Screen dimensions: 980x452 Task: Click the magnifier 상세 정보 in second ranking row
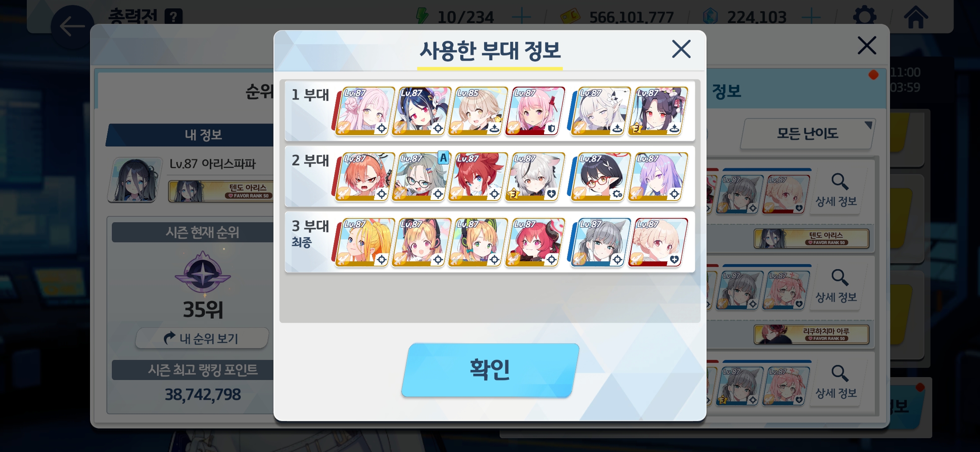[836, 287]
